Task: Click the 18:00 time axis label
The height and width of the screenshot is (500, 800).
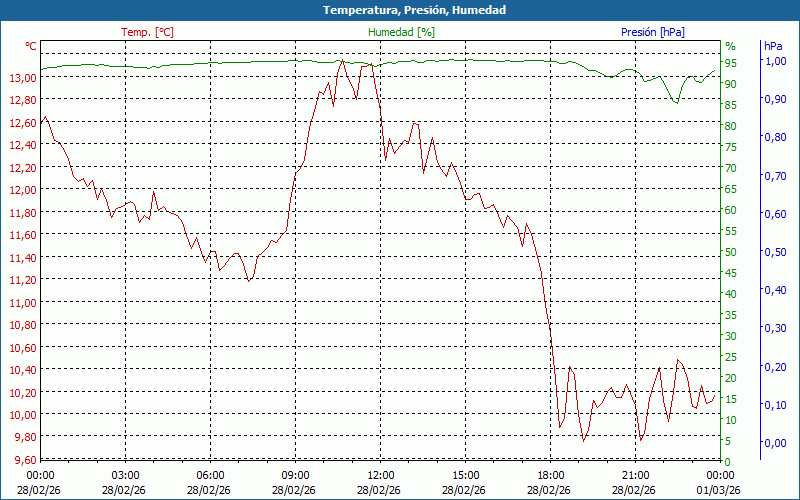Action: click(x=551, y=475)
